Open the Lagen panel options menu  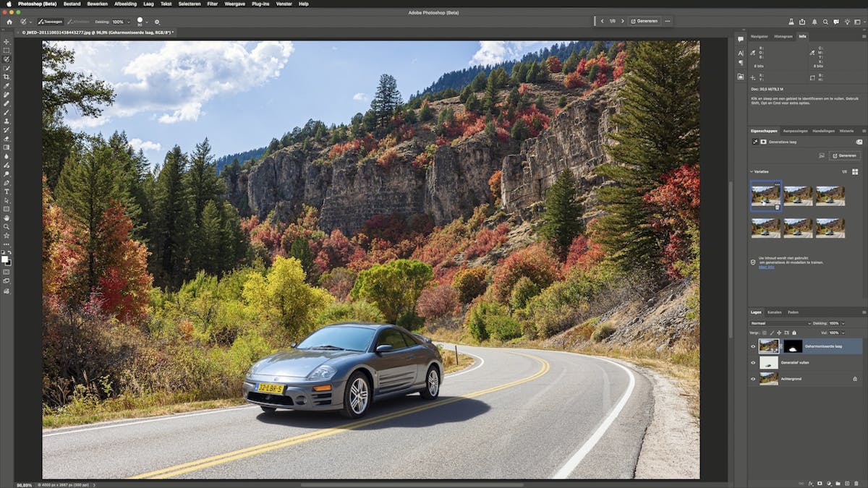click(864, 312)
